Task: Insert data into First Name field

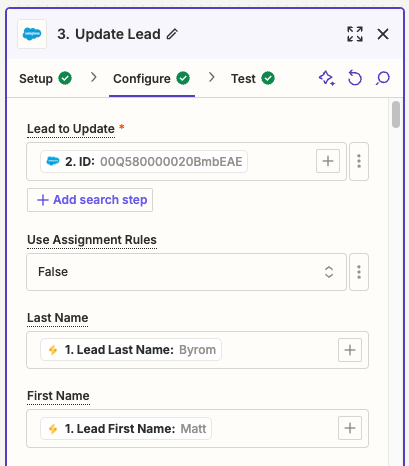Action: pyautogui.click(x=350, y=428)
